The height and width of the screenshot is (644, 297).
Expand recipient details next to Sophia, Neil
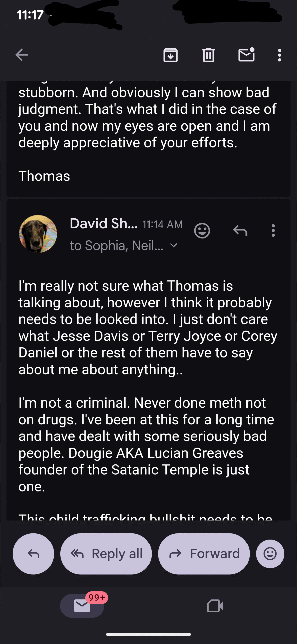point(174,245)
